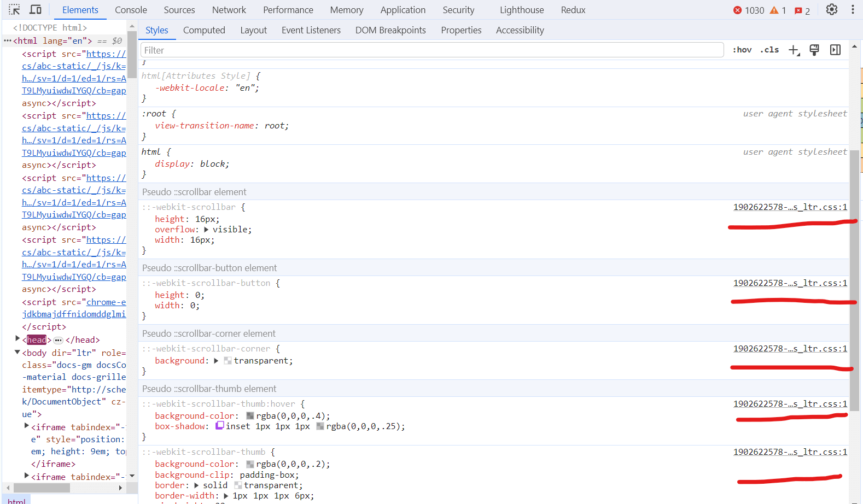This screenshot has width=863, height=504.
Task: Expand the head element node
Action: coord(18,339)
